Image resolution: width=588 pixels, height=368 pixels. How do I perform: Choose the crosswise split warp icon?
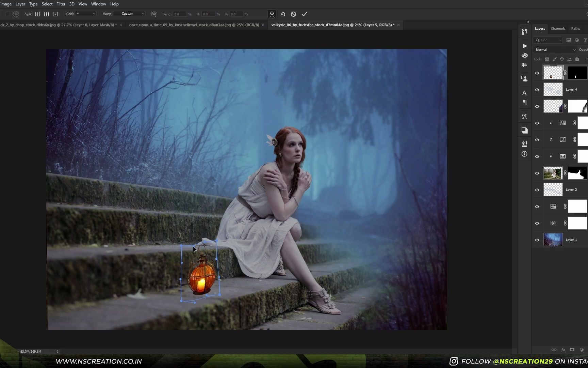[37, 14]
